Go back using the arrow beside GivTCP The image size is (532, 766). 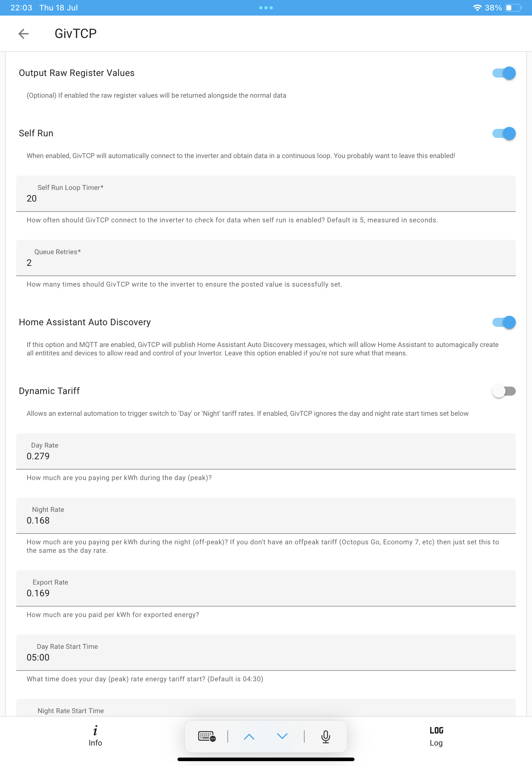23,33
